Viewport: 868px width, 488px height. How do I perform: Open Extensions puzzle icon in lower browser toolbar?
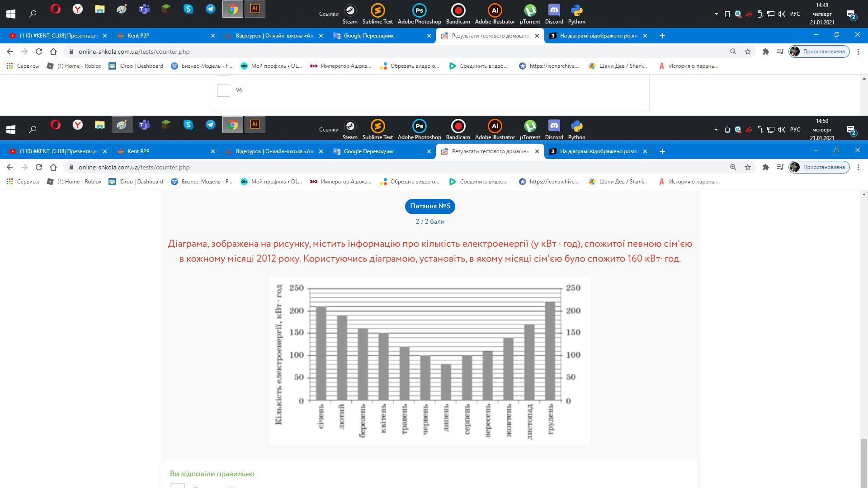point(765,167)
